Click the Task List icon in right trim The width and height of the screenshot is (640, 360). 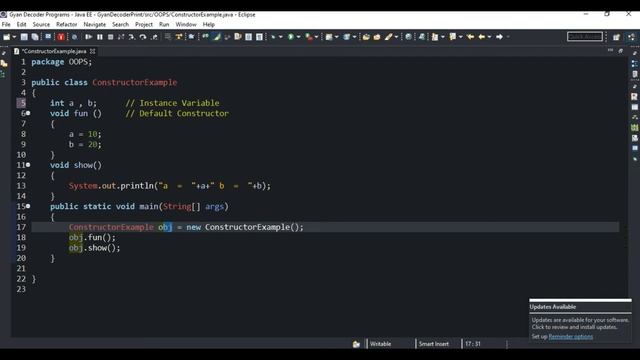(635, 74)
